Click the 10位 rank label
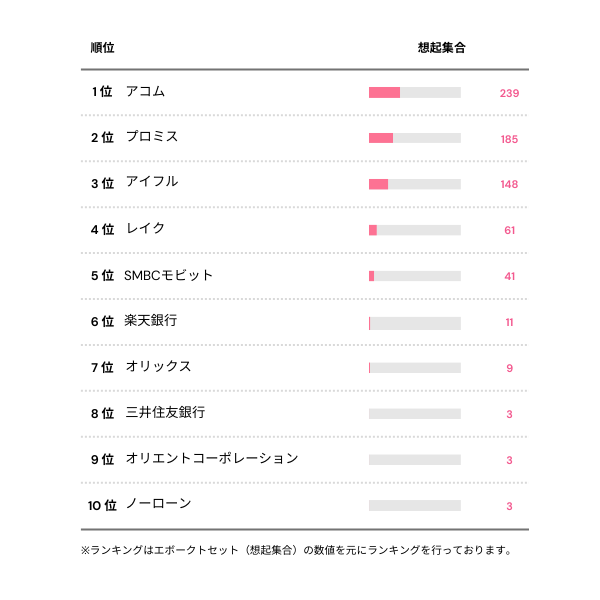This screenshot has width=600, height=600. [x=103, y=505]
